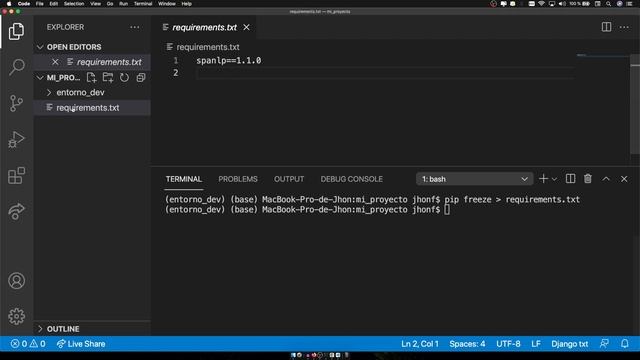The height and width of the screenshot is (360, 640).
Task: Create a new folder in MI_PRO folder
Action: coord(108,78)
